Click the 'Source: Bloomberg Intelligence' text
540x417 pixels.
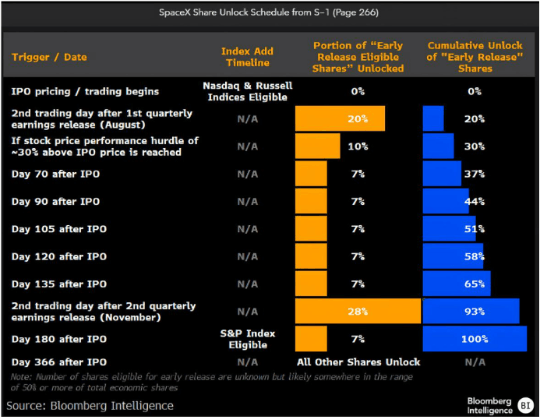(x=90, y=406)
